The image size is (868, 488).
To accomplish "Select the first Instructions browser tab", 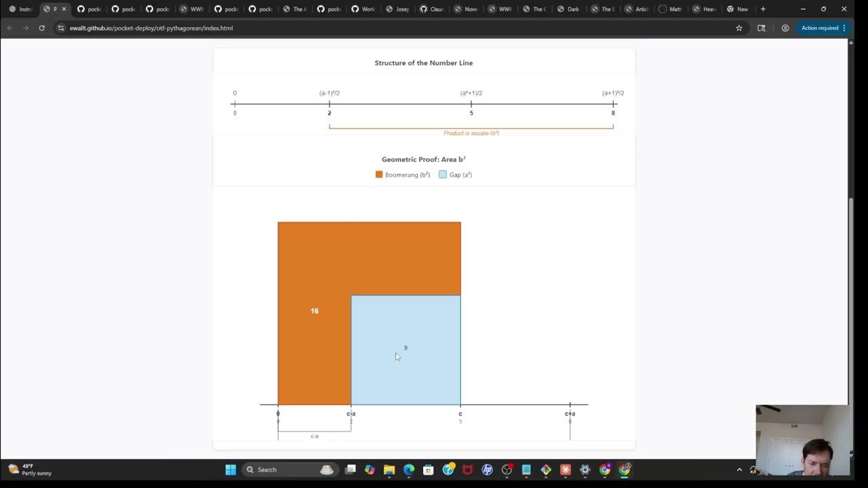I will point(20,9).
